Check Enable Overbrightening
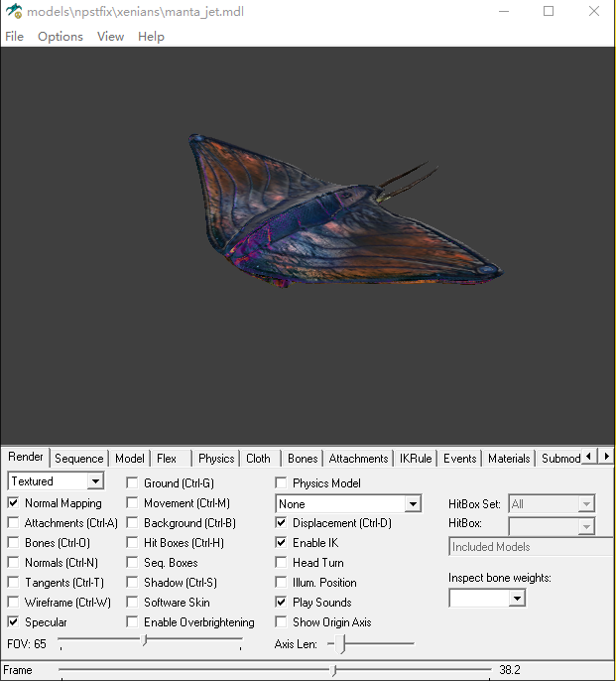 coord(132,622)
